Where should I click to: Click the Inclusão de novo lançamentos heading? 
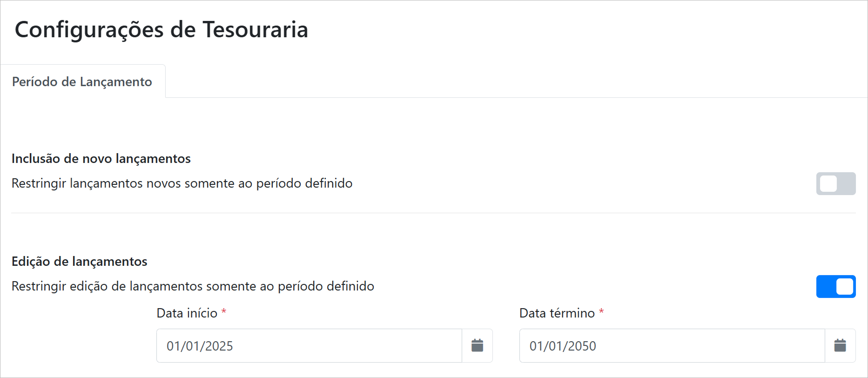101,159
